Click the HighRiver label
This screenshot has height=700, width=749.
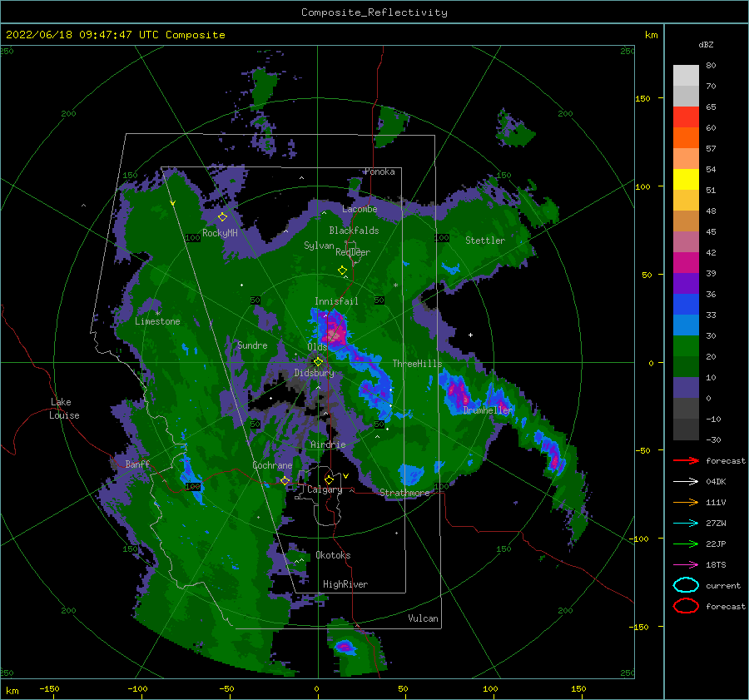pos(345,584)
